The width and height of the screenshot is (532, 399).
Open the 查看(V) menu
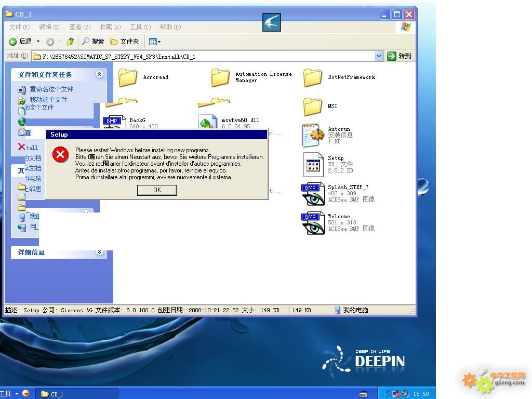[79, 27]
